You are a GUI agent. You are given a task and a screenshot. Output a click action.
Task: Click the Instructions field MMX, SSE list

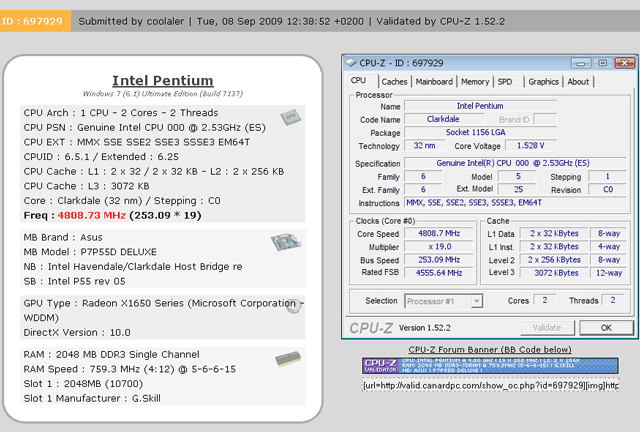(x=515, y=203)
